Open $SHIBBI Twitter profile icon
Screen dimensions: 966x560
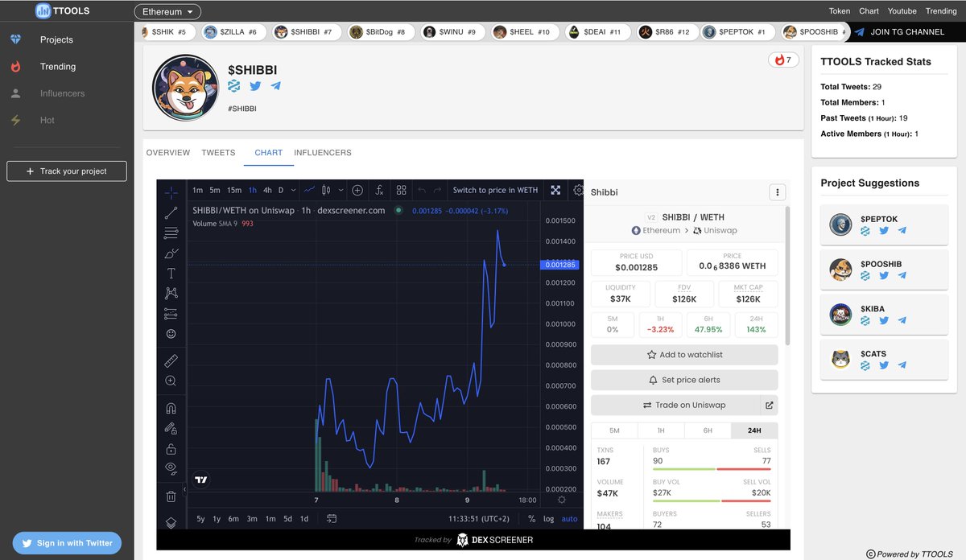(x=255, y=86)
